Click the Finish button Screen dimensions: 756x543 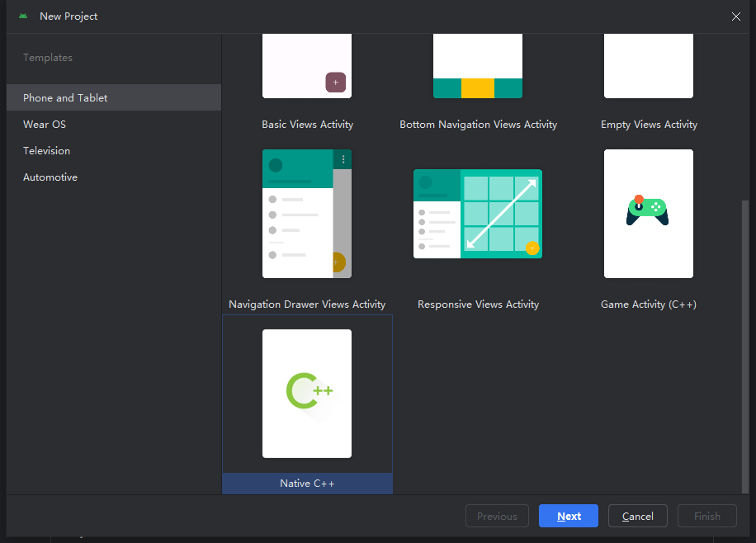706,516
